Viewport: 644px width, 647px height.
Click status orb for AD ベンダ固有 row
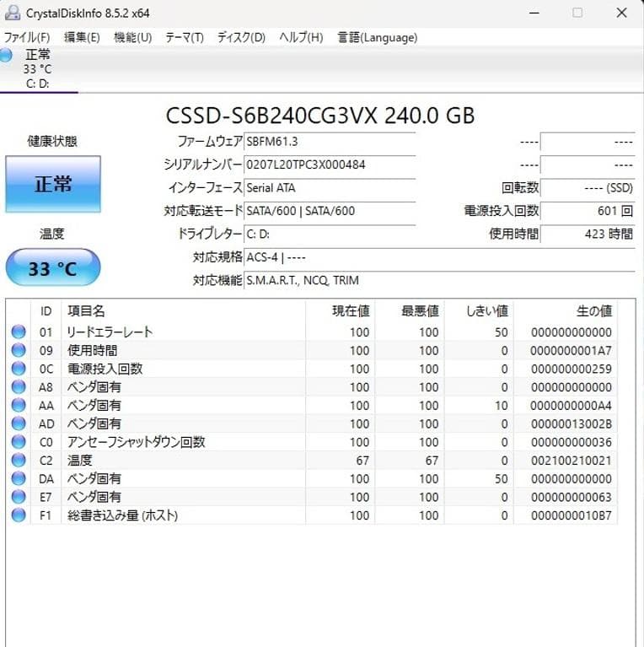click(19, 423)
